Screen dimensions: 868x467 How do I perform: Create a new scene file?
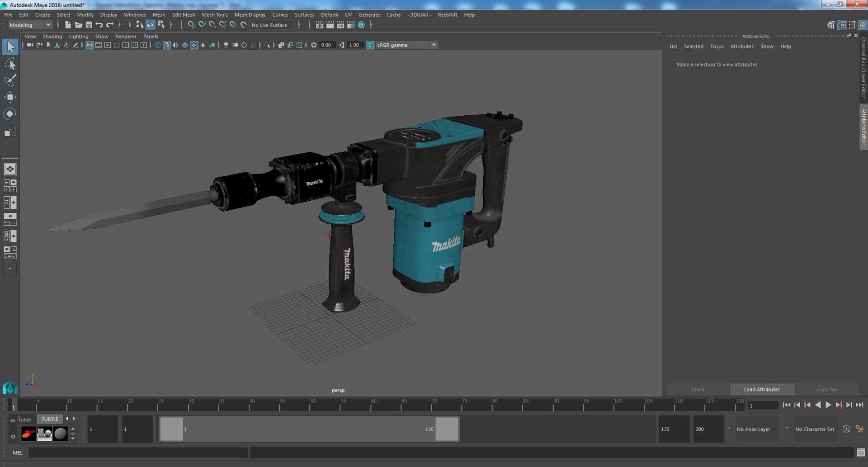tap(68, 25)
